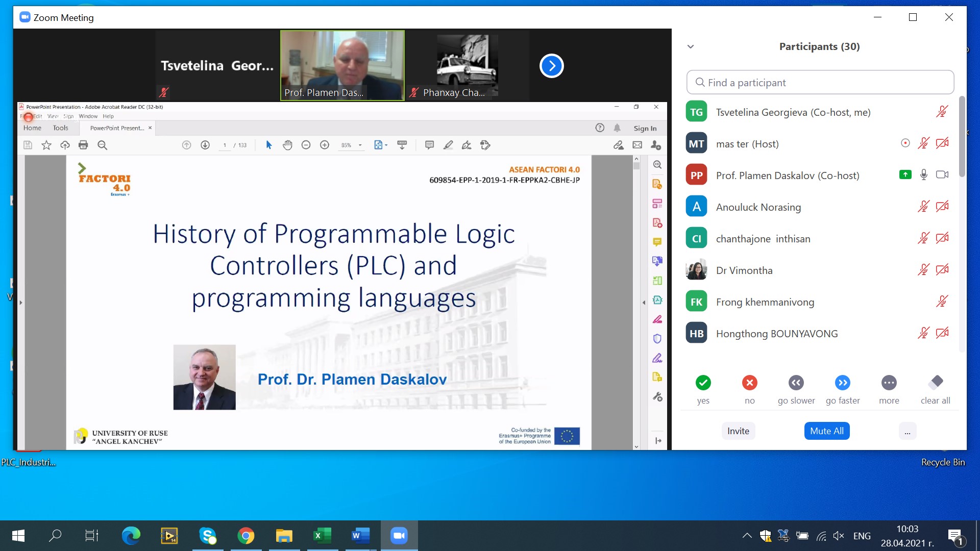
Task: Click the Mute All button
Action: 826,431
